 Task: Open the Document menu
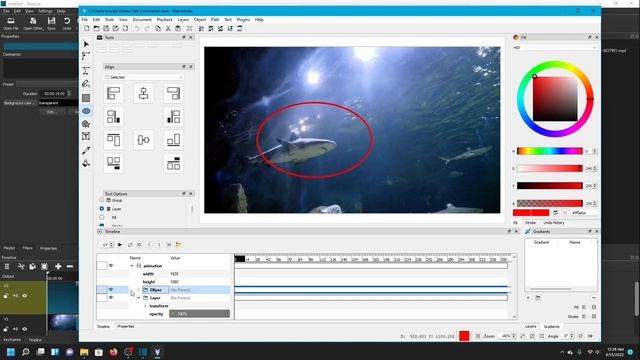pos(142,20)
